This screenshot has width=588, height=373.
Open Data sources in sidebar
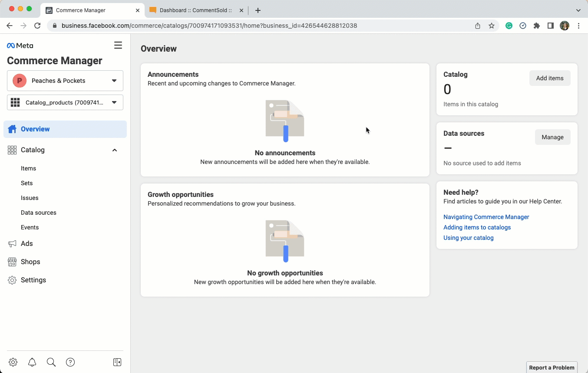click(39, 213)
